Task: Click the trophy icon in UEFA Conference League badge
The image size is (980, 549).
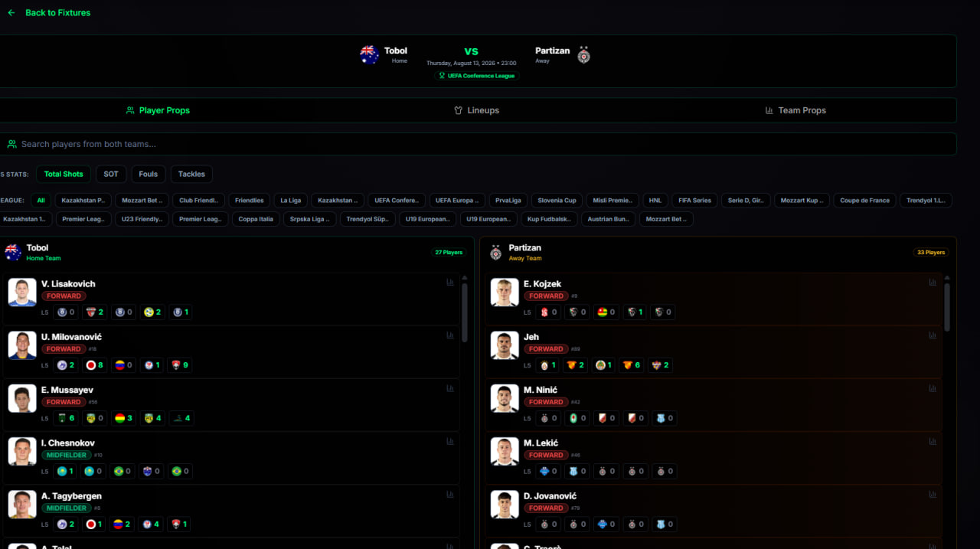Action: [442, 76]
